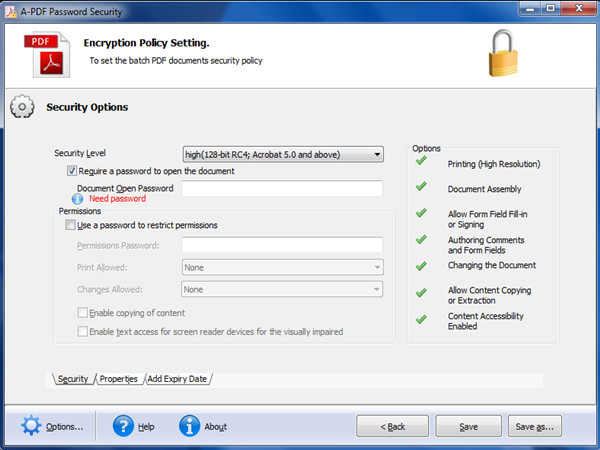600x450 pixels.
Task: Uncheck Require a password to open the document
Action: point(72,171)
